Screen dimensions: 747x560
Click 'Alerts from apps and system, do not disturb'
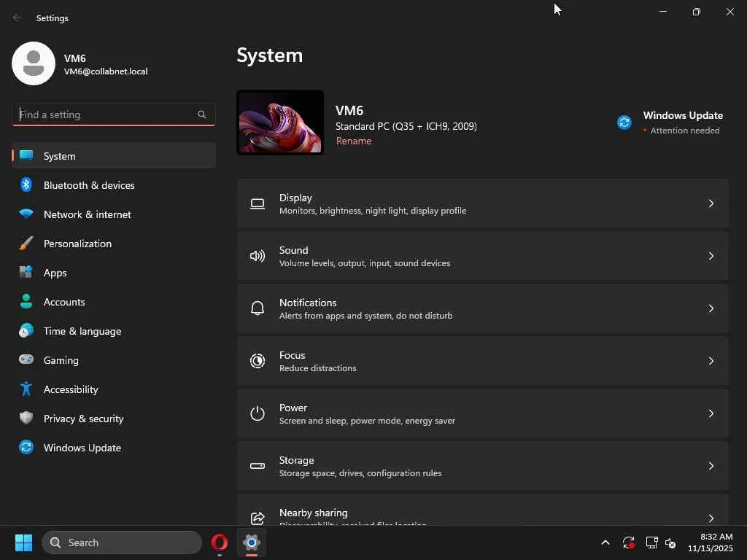click(366, 316)
